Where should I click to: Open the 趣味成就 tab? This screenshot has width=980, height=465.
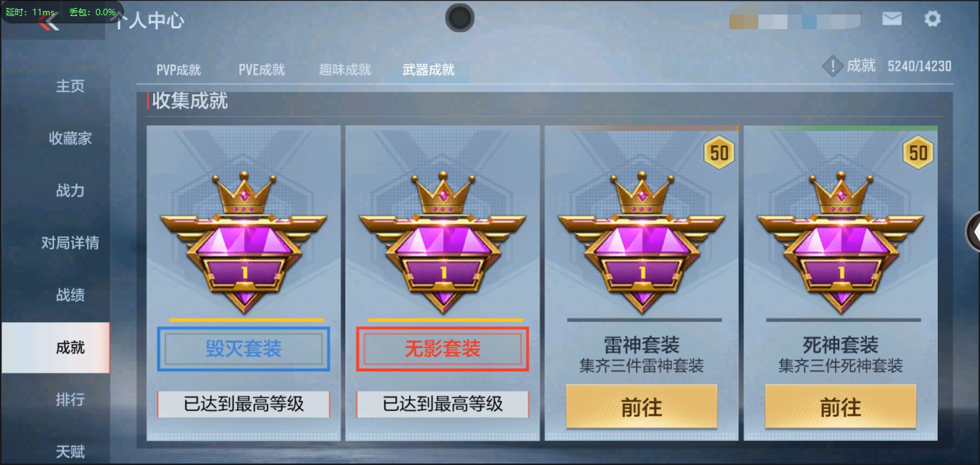(345, 70)
